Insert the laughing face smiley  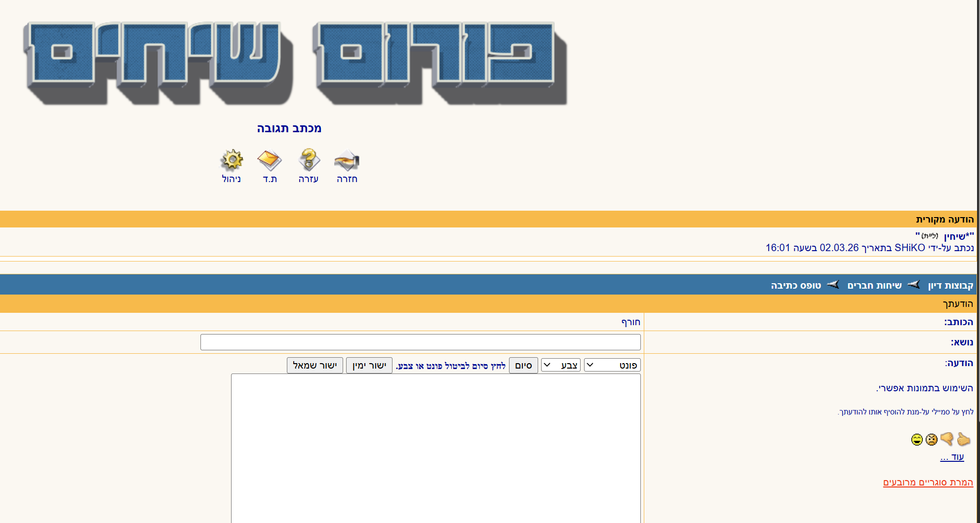coord(917,440)
